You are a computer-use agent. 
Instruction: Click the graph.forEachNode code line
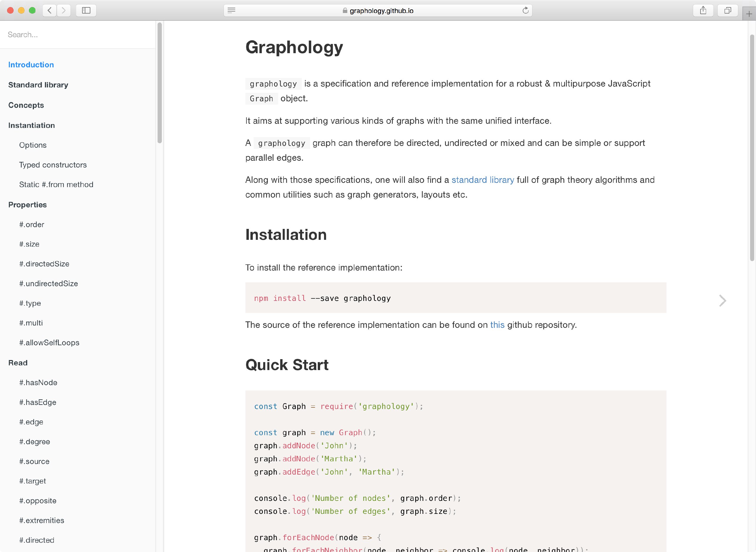tap(317, 538)
